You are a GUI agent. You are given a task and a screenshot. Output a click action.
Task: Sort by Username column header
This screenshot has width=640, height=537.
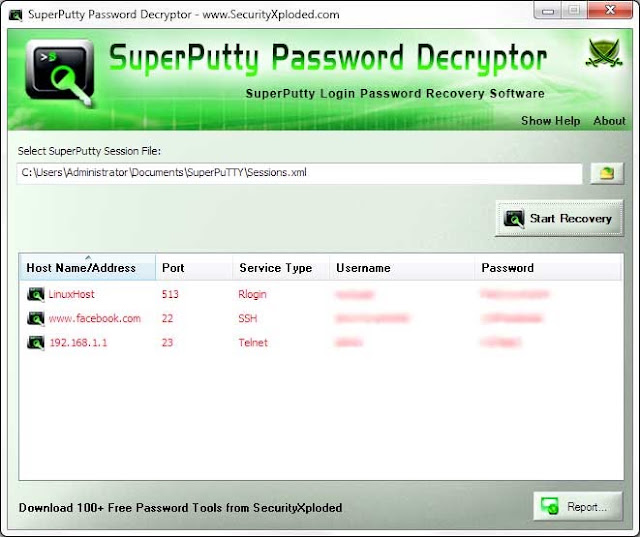pos(402,268)
